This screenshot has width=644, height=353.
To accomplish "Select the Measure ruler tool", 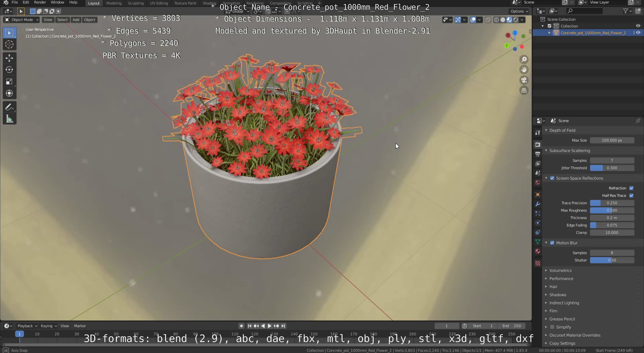I will click(9, 119).
